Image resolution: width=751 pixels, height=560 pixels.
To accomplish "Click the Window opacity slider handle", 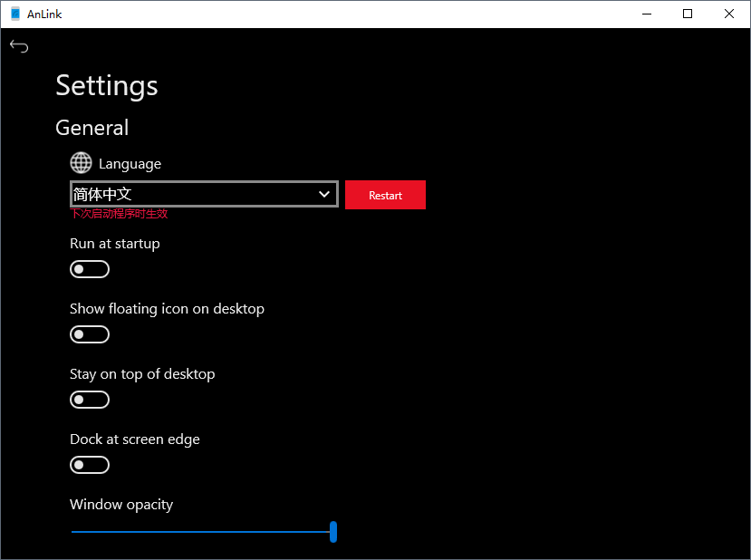I will tap(333, 532).
